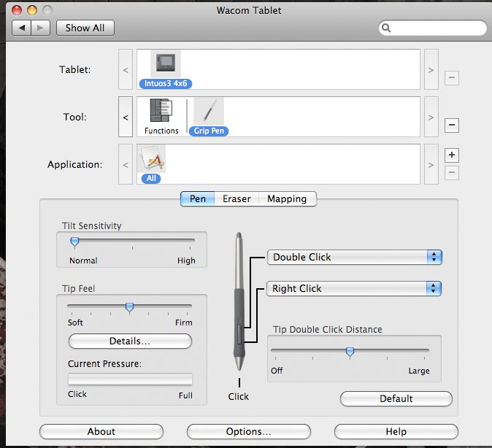Click the 'Off' distance label

click(x=277, y=371)
